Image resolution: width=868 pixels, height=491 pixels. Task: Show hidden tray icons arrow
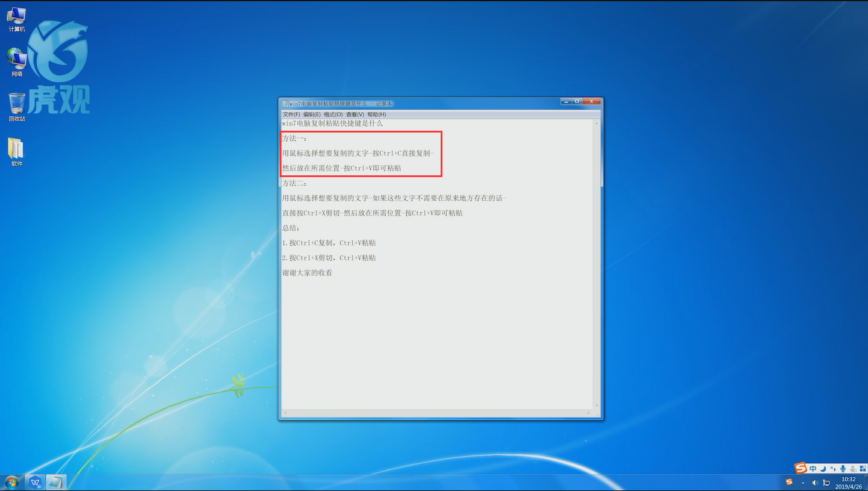click(x=803, y=483)
